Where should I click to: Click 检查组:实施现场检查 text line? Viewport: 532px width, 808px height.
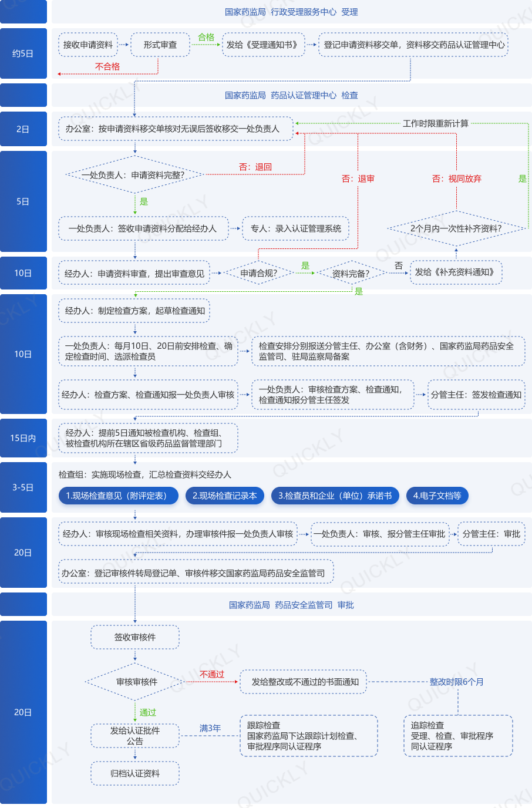tap(145, 474)
